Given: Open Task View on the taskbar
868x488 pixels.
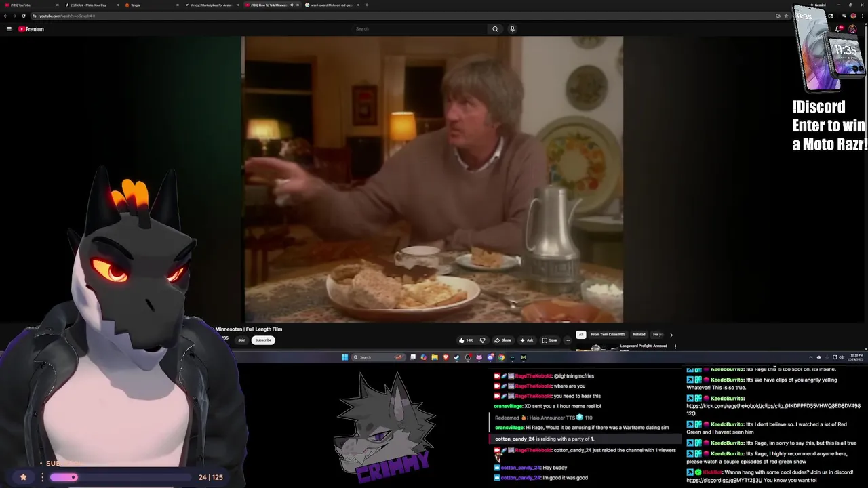Looking at the screenshot, I should (412, 357).
